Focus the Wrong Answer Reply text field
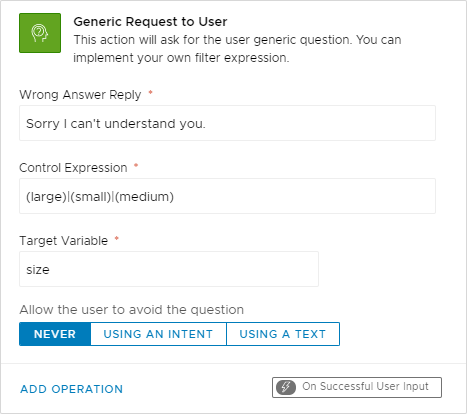 227,123
